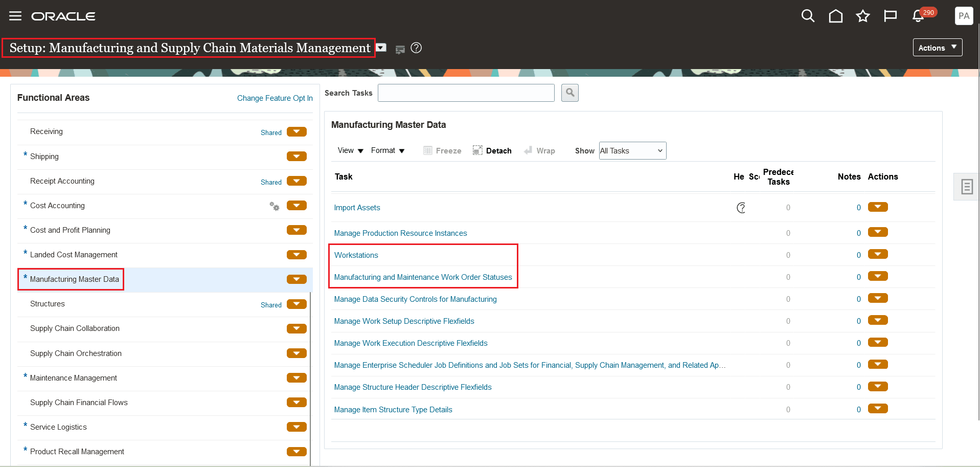Viewport: 980px width, 467px height.
Task: Select Service Logistics area
Action: pyautogui.click(x=58, y=427)
